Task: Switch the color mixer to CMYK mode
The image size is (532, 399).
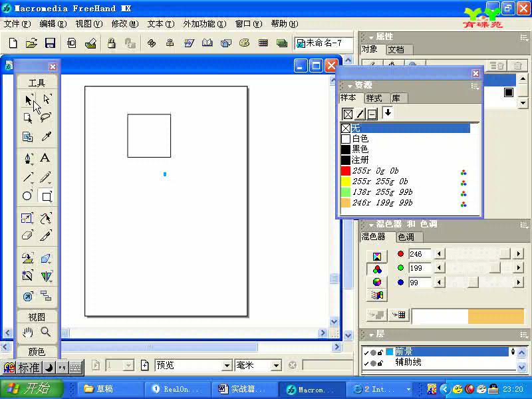Action: 377,257
